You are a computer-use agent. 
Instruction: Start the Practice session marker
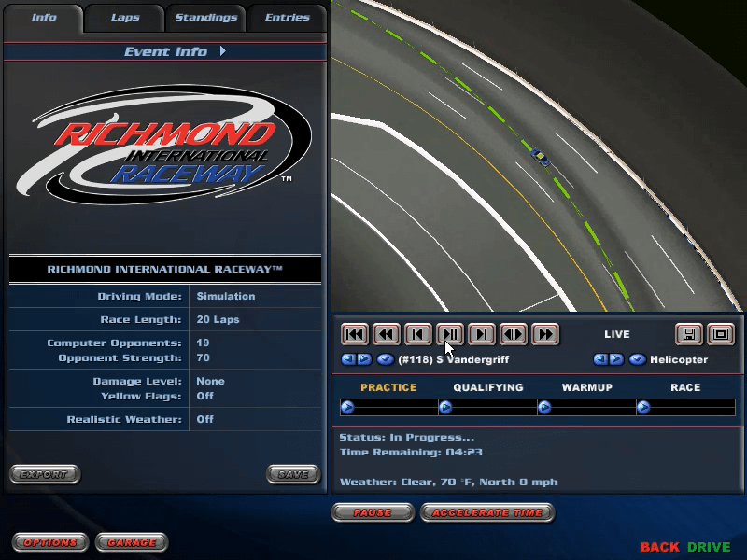[347, 408]
